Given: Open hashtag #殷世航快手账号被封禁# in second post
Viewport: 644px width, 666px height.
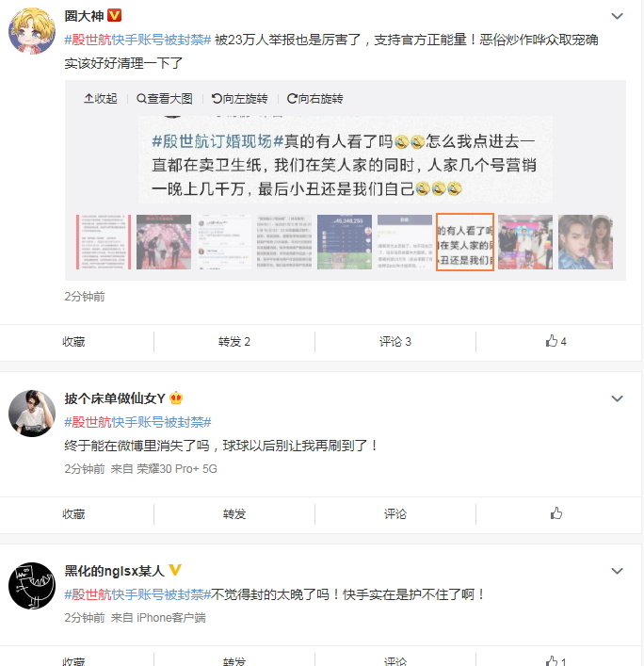Looking at the screenshot, I should pyautogui.click(x=138, y=422).
